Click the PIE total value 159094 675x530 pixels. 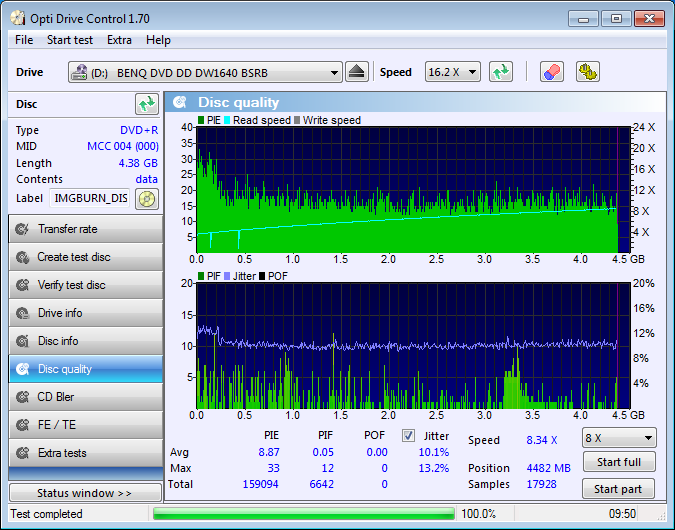pos(260,484)
